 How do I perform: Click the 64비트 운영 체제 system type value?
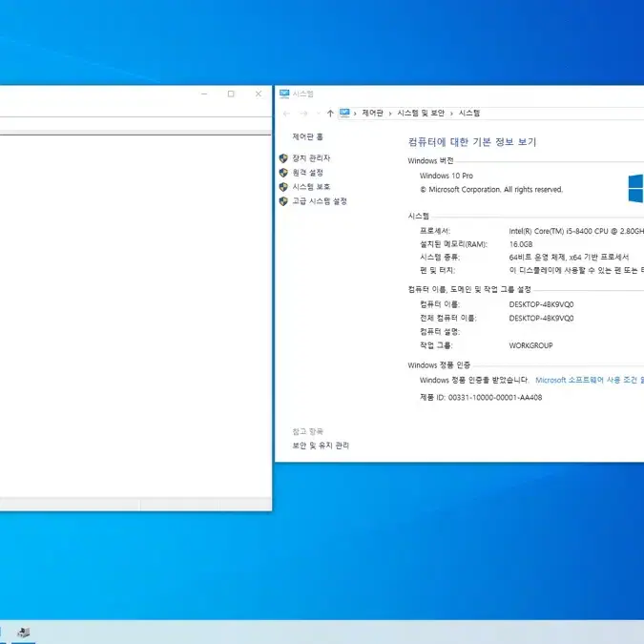569,258
